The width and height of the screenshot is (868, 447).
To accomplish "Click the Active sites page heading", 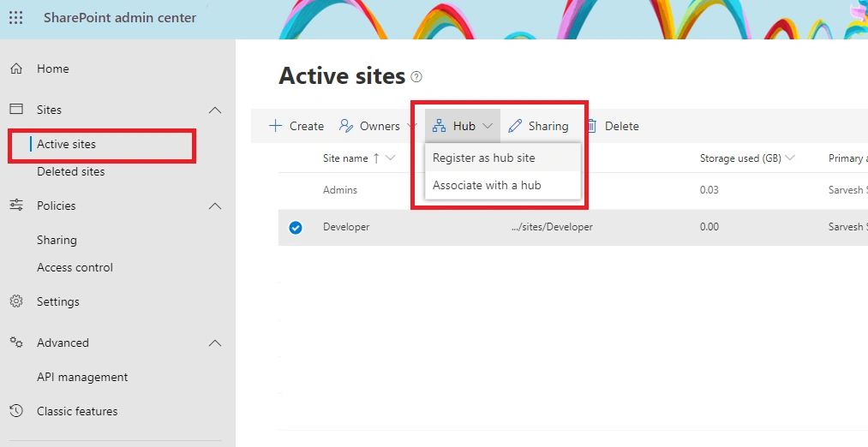I will [x=342, y=76].
